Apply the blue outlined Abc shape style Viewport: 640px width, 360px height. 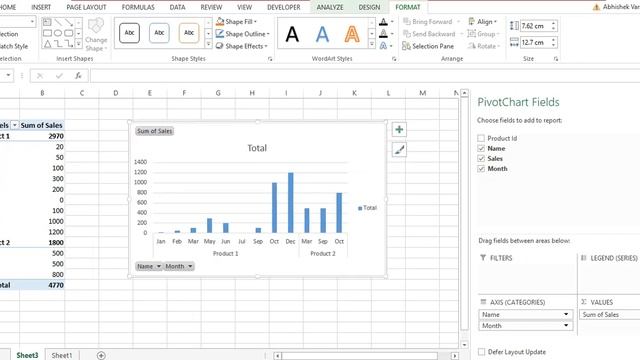159,33
